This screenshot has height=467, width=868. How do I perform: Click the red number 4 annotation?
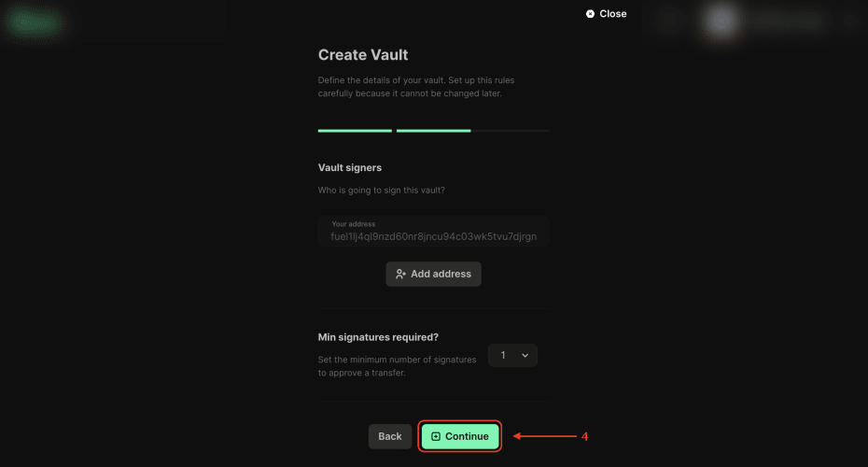tap(584, 436)
